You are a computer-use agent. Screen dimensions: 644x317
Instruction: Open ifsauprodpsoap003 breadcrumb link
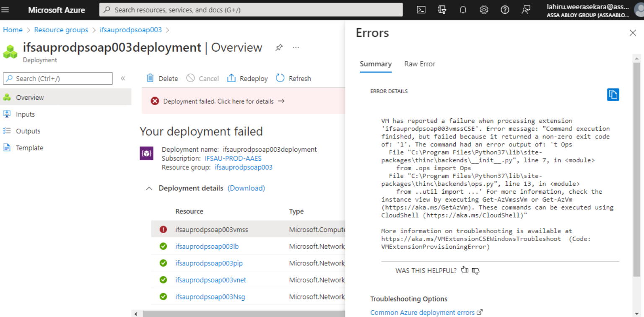click(x=131, y=30)
